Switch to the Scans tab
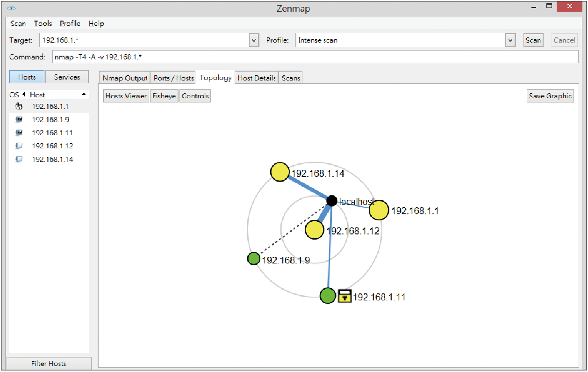The height and width of the screenshot is (372, 588). point(291,78)
